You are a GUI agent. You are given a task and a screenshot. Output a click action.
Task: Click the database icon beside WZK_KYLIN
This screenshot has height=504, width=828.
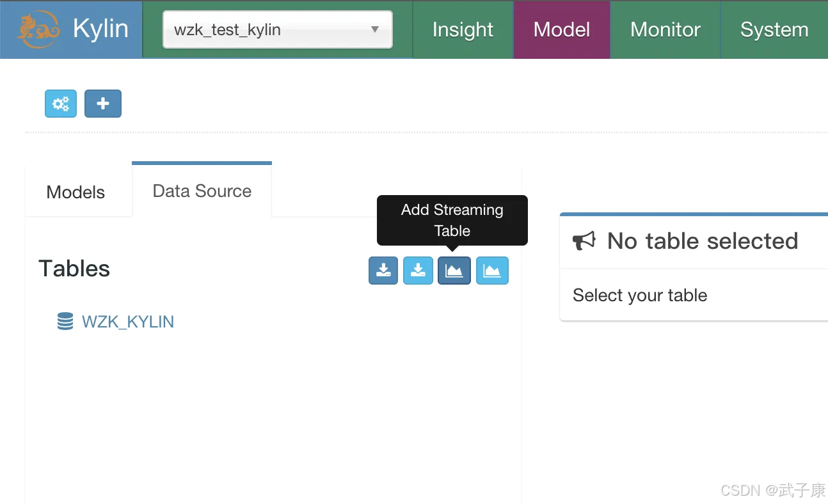(x=65, y=321)
